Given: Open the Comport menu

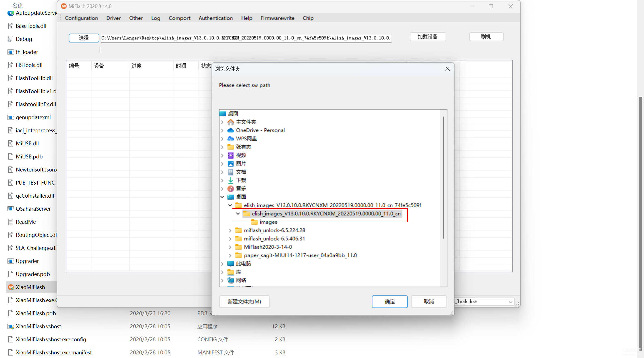Looking at the screenshot, I should coord(180,18).
